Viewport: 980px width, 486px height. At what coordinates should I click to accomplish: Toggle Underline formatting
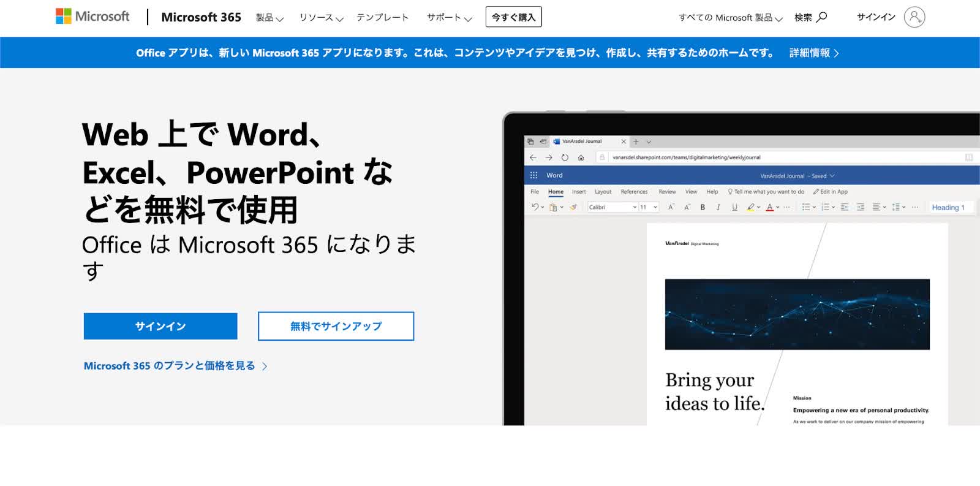coord(734,207)
